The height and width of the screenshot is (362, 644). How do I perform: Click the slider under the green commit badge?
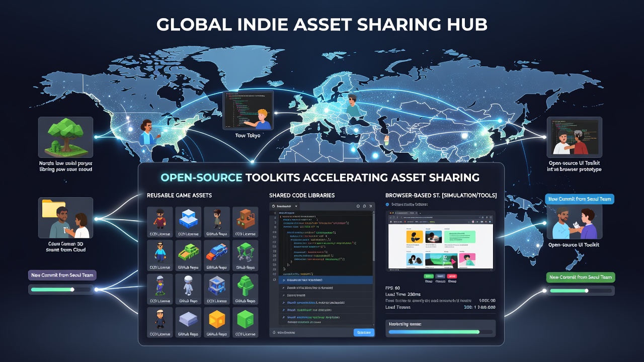coord(582,291)
